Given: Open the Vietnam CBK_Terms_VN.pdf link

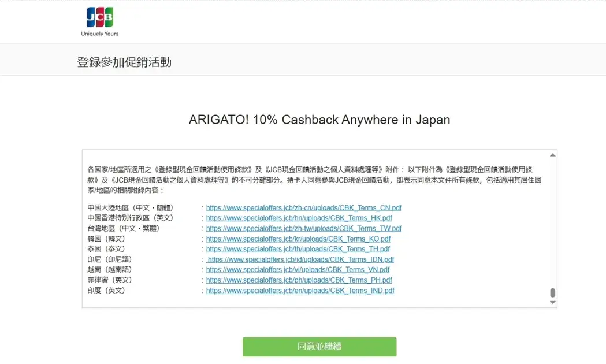Looking at the screenshot, I should tap(298, 270).
